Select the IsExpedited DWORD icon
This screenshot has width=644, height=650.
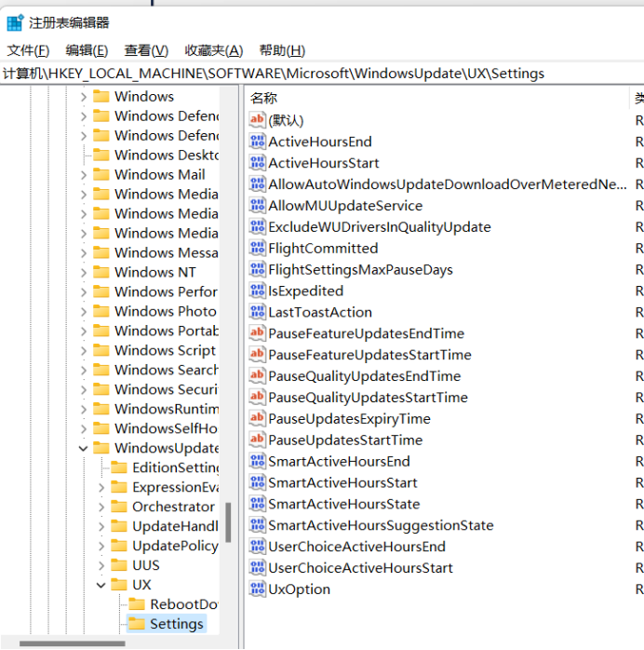(x=257, y=291)
